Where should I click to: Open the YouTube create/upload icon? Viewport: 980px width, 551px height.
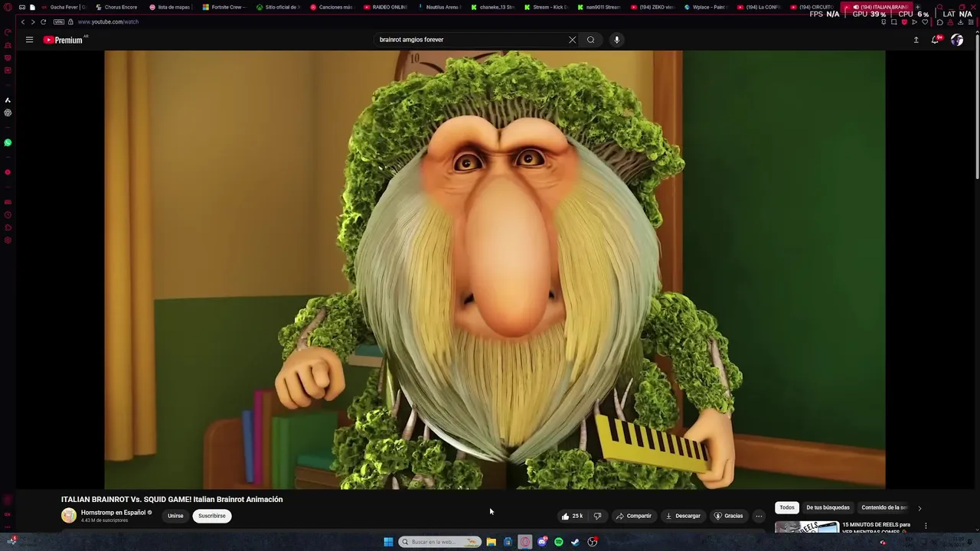[x=916, y=40]
